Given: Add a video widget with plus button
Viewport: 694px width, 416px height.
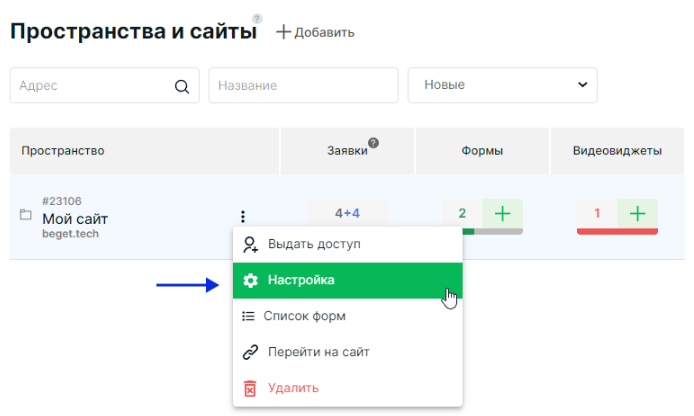Looking at the screenshot, I should point(637,214).
